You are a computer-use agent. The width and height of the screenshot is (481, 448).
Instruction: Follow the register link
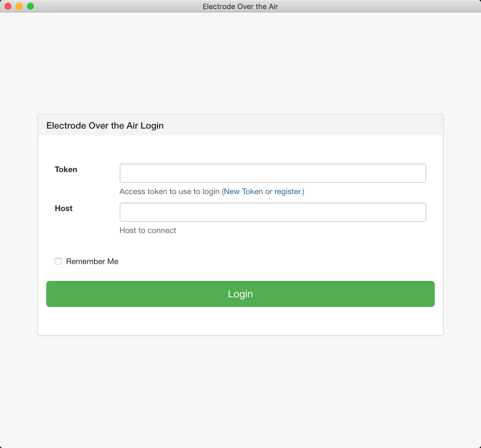[x=287, y=192]
